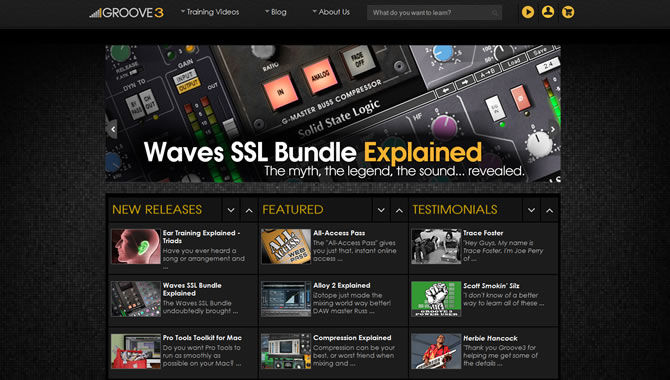Screen dimensions: 670x380
Task: Go to next banner slide arrow
Action: pyautogui.click(x=553, y=129)
